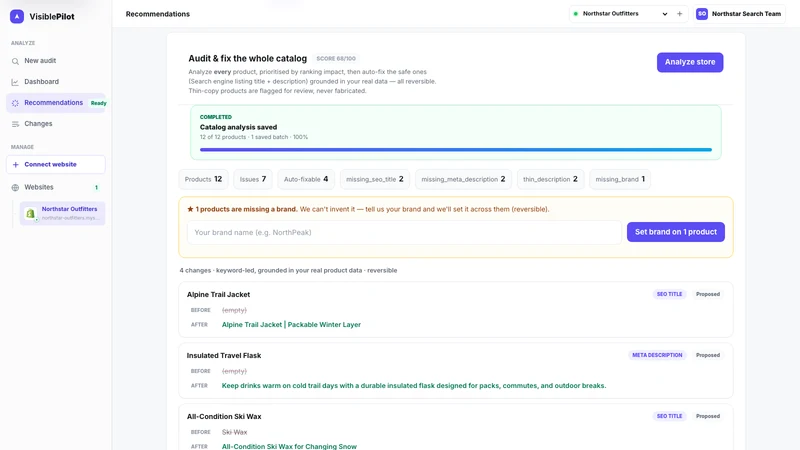The image size is (800, 450).
Task: Click 'Catalog analysis saved' text
Action: (238, 127)
